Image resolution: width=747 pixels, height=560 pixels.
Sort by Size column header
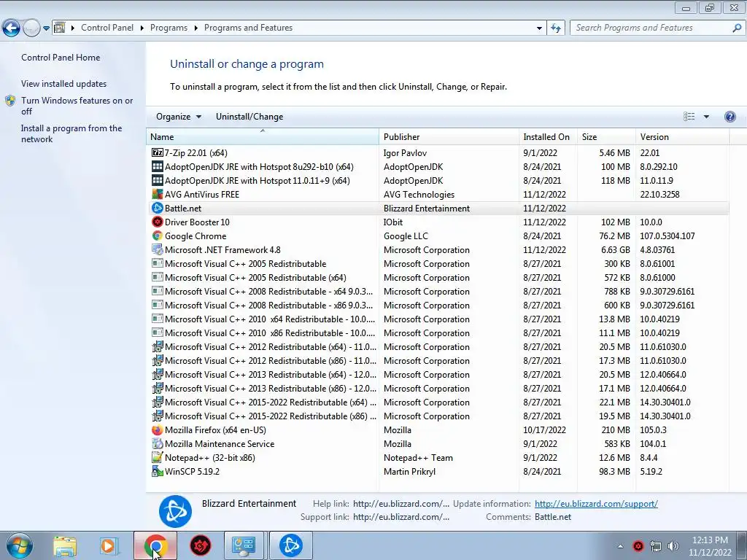click(606, 136)
